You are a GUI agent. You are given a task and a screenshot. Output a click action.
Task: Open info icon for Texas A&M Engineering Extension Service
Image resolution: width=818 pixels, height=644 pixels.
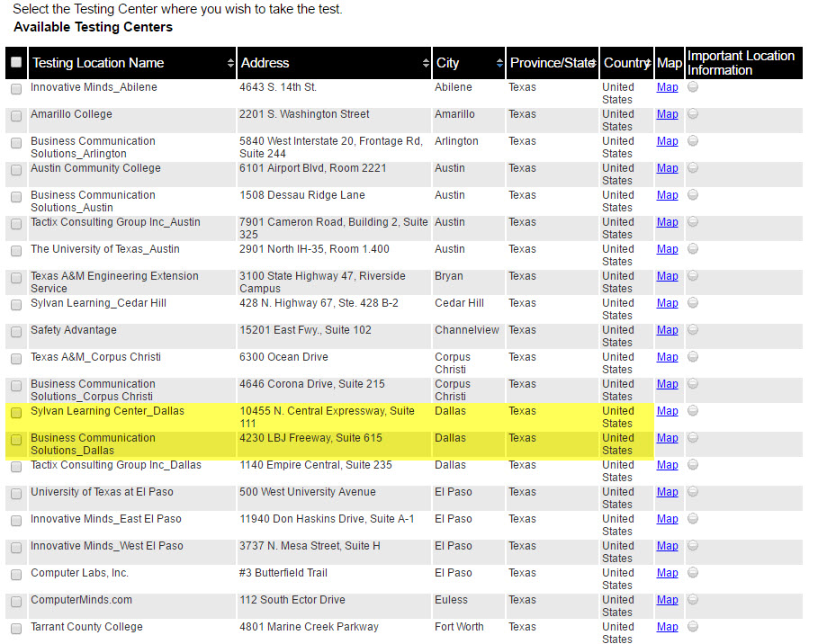[693, 276]
